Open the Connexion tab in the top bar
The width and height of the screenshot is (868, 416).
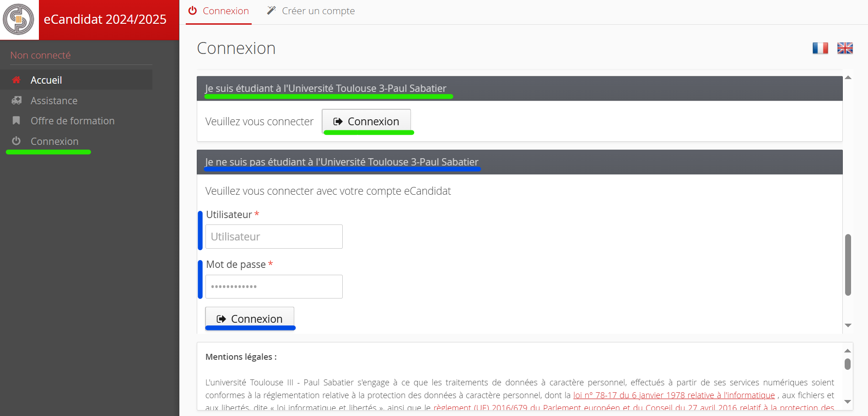[x=219, y=11]
